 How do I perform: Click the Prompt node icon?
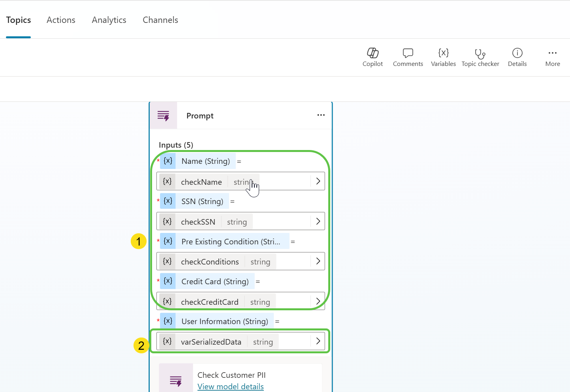164,116
